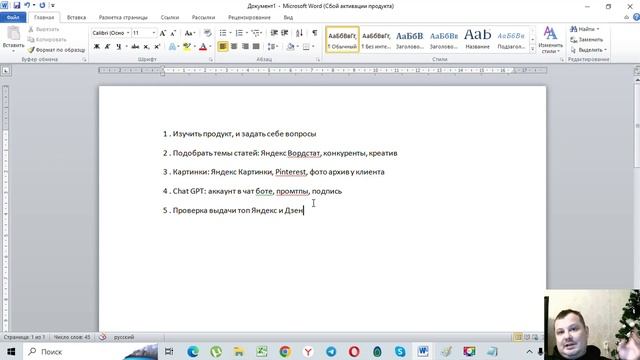Click the Copy (Копировать) command
The height and width of the screenshot is (360, 640).
47,40
